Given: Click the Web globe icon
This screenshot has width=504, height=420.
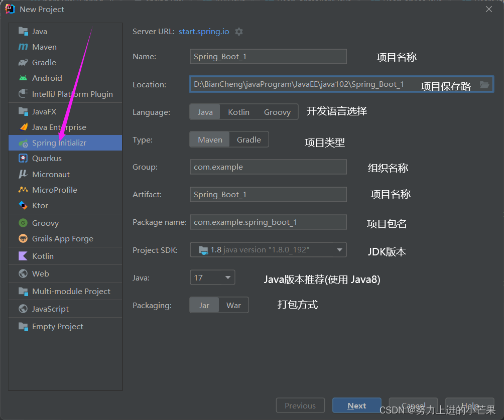Looking at the screenshot, I should 23,273.
